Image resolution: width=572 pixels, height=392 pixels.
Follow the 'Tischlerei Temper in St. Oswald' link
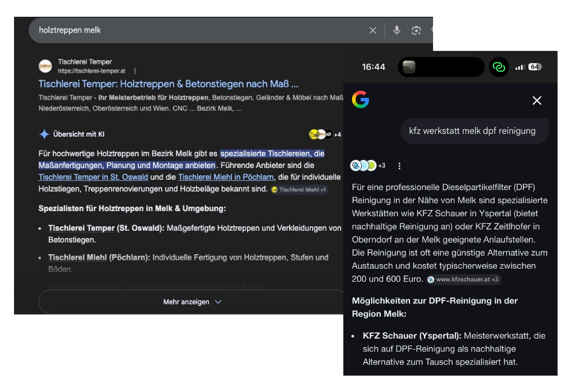pos(94,177)
